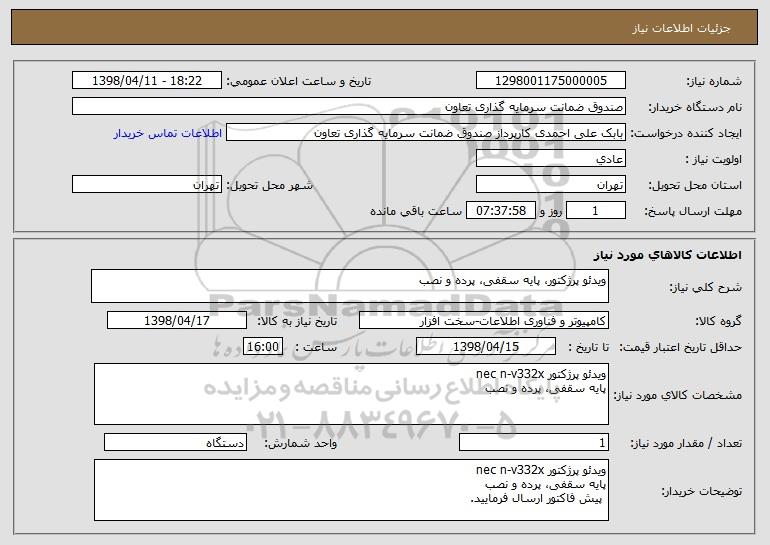This screenshot has height=545, width=770.
Task: Click the توضیحات خریدار label
Action: point(701,491)
